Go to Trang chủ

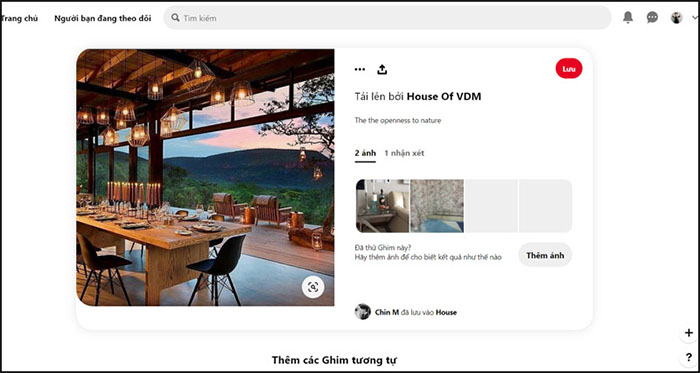tap(20, 18)
